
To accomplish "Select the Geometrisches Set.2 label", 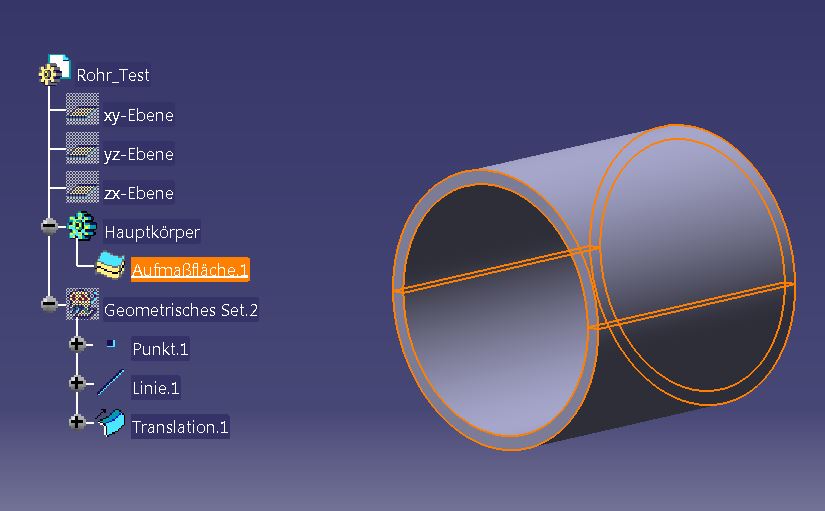I will (181, 310).
